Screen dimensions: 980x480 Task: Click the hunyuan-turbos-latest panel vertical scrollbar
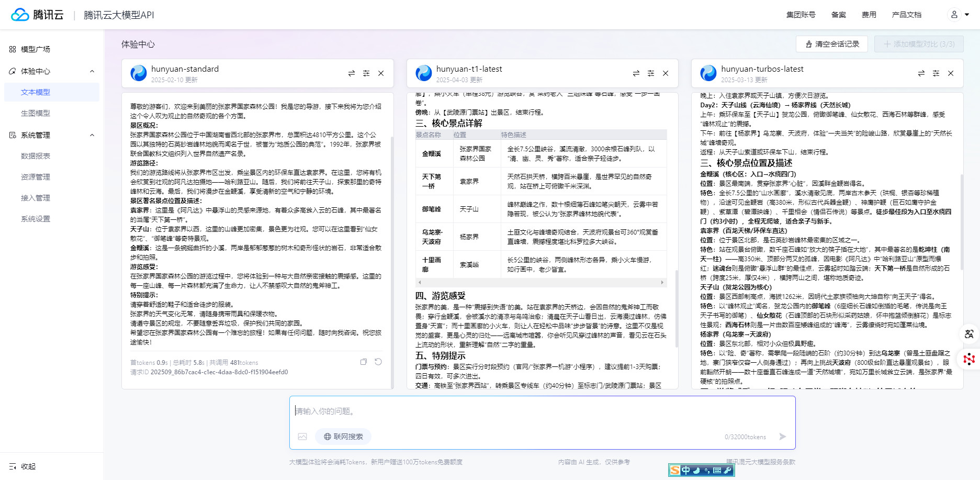[x=962, y=222]
